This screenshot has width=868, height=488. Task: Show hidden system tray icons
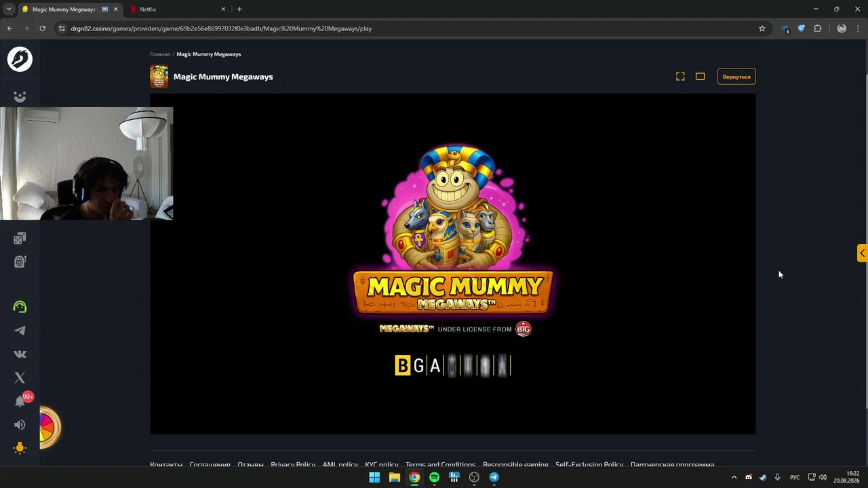(x=734, y=477)
